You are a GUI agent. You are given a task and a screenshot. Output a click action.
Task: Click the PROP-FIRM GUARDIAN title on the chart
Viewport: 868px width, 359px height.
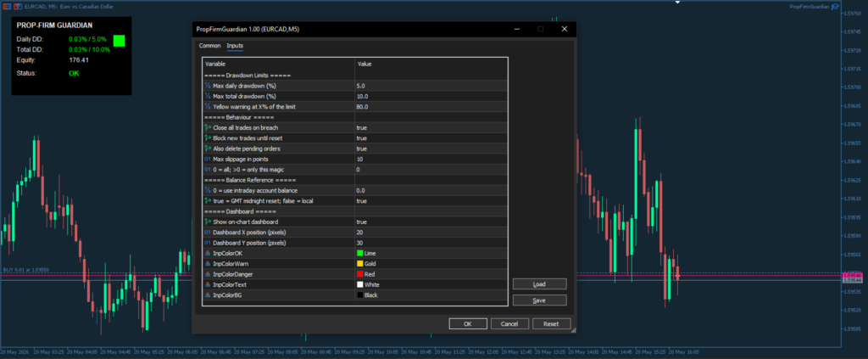click(x=55, y=25)
